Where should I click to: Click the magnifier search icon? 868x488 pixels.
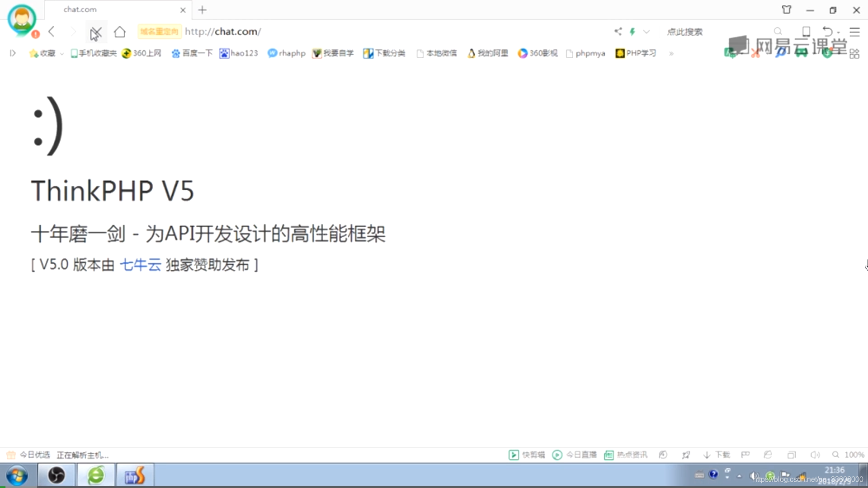(778, 31)
